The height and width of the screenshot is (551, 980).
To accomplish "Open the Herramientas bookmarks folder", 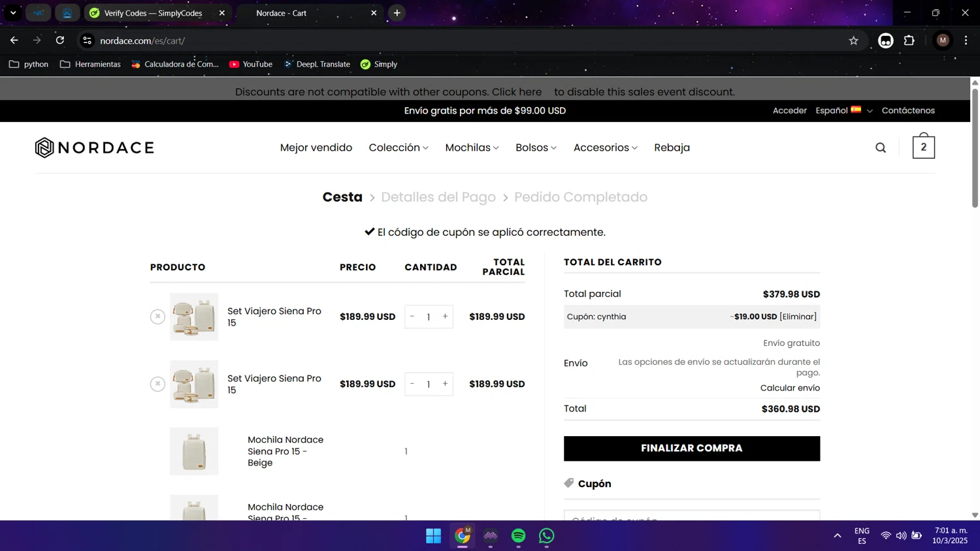I will [90, 64].
